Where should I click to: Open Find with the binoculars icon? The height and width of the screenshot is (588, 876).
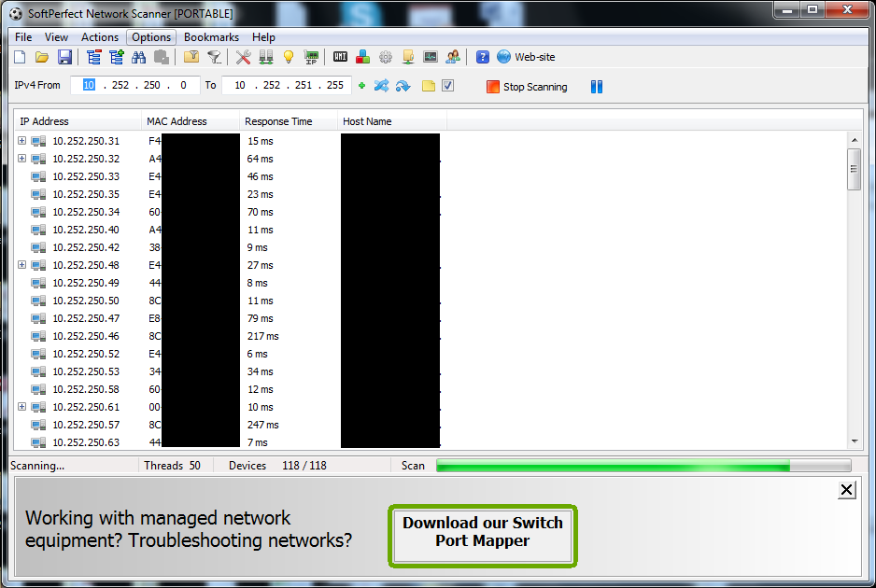click(138, 57)
